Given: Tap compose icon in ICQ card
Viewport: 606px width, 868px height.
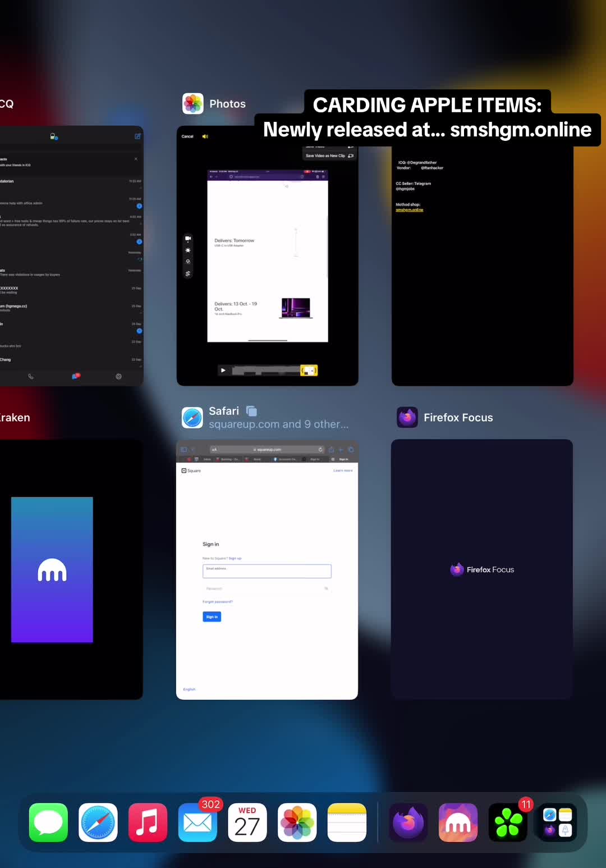Looking at the screenshot, I should 137,136.
